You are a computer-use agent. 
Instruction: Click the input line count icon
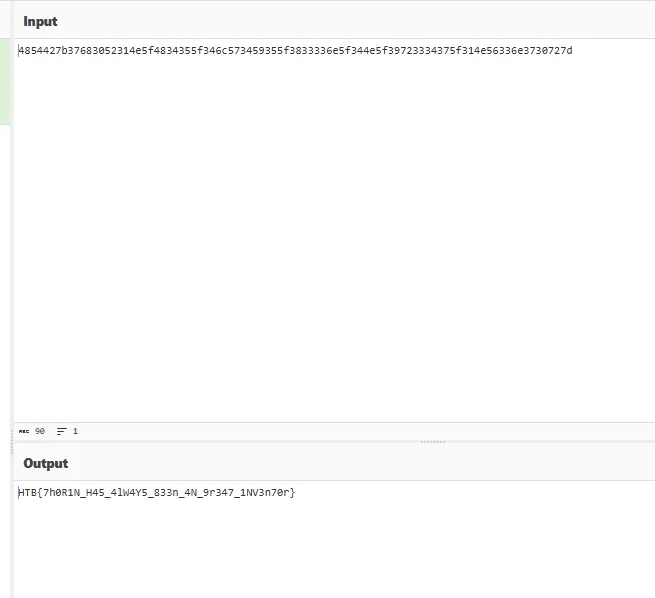pyautogui.click(x=62, y=431)
